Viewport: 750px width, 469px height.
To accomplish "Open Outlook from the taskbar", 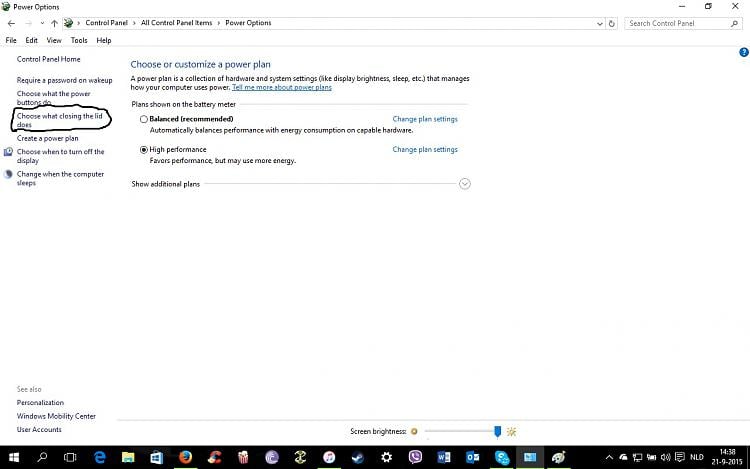I will tap(473, 458).
